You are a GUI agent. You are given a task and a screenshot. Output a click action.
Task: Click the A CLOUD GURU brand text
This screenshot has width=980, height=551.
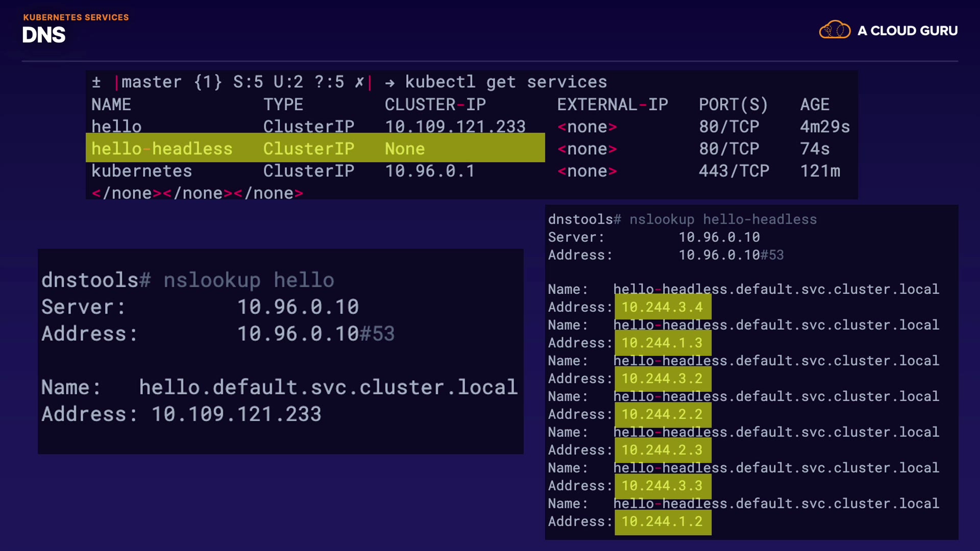pyautogui.click(x=908, y=31)
